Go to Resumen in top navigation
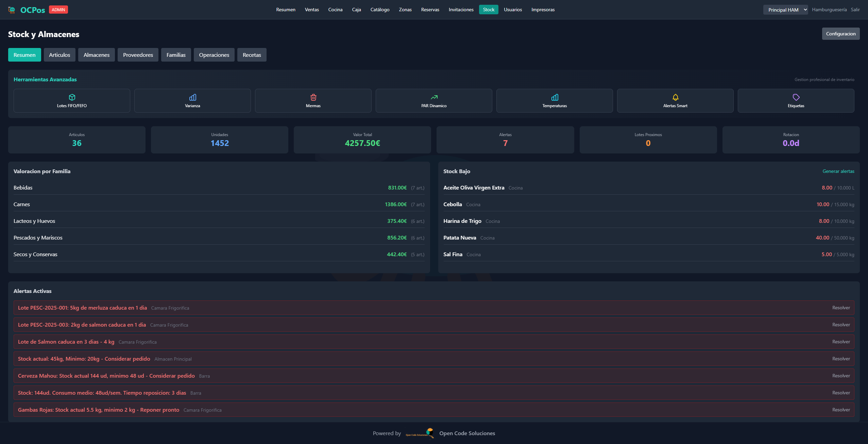This screenshot has height=444, width=868. [x=286, y=10]
